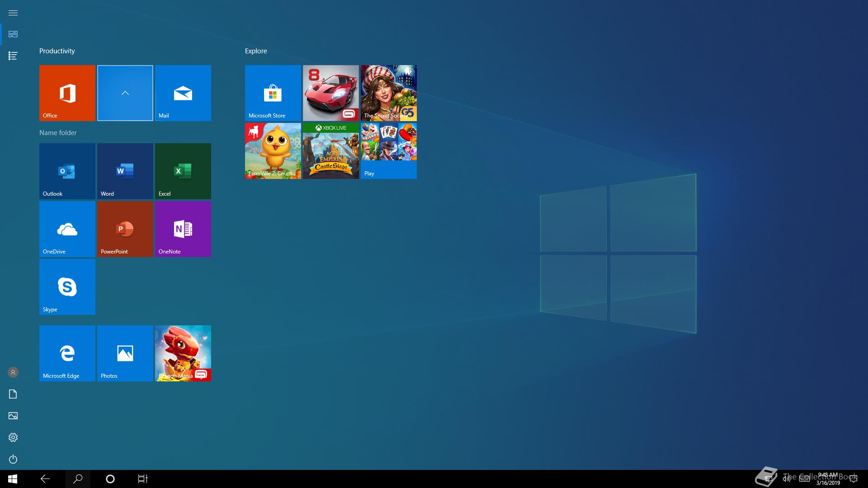Open the Play games folder tile
868x488 pixels.
coord(389,151)
